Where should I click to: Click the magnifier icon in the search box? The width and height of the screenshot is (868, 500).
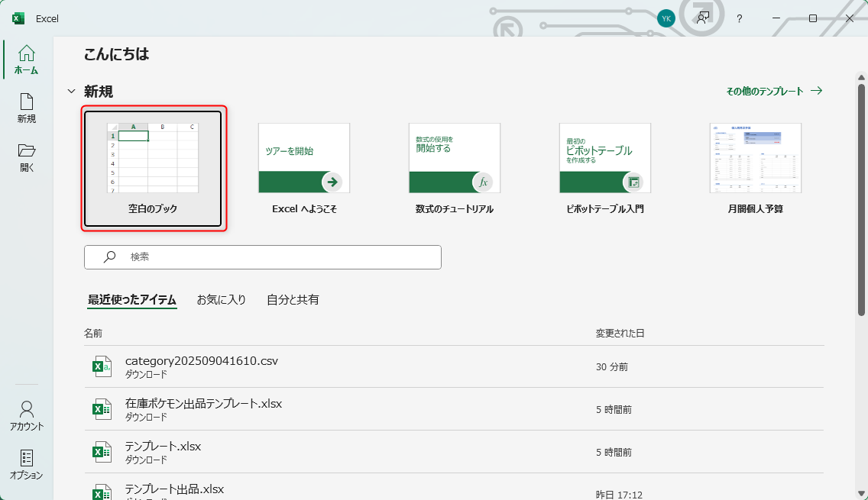pyautogui.click(x=109, y=256)
